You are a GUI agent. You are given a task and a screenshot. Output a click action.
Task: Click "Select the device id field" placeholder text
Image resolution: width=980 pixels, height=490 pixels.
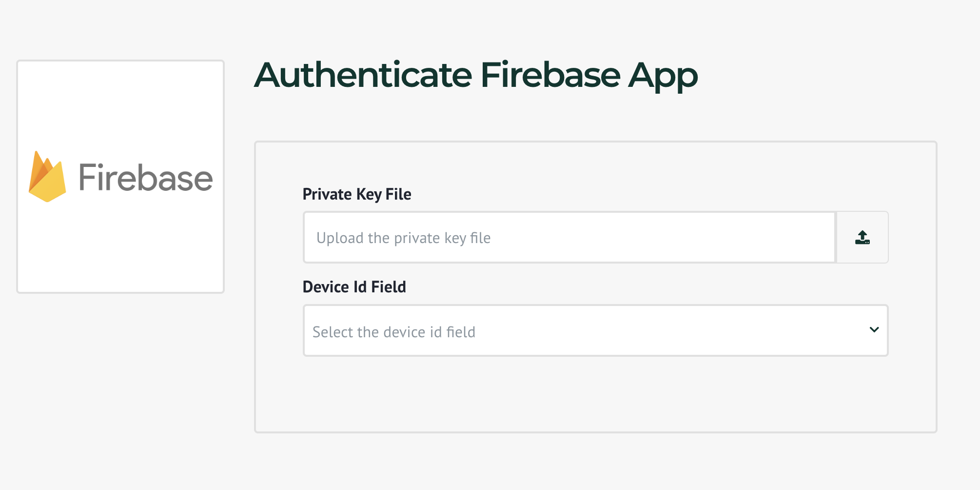(x=394, y=332)
